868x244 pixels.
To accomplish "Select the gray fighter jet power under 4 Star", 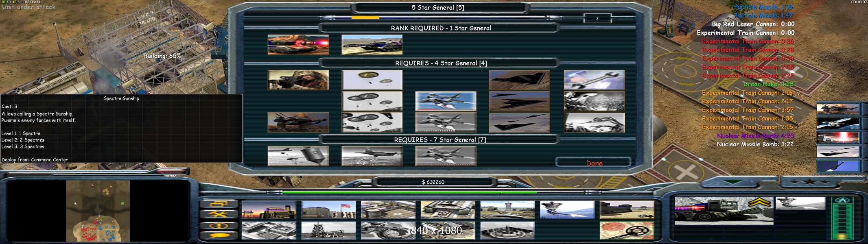I will 446,122.
